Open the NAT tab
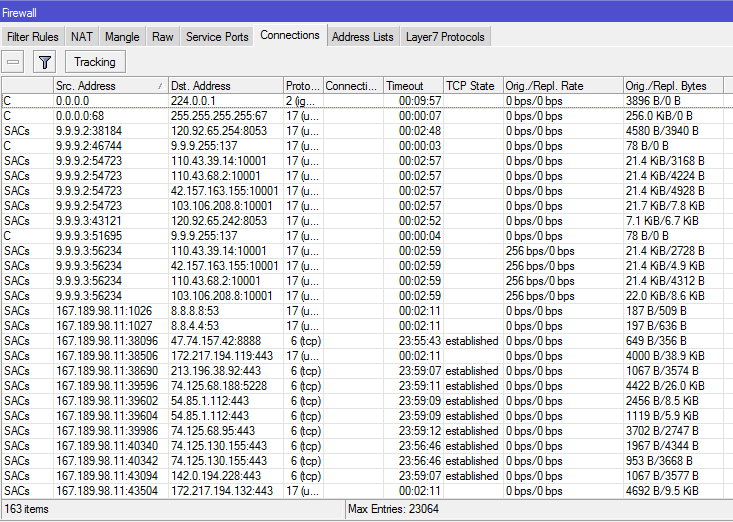733x522 pixels. coord(81,37)
